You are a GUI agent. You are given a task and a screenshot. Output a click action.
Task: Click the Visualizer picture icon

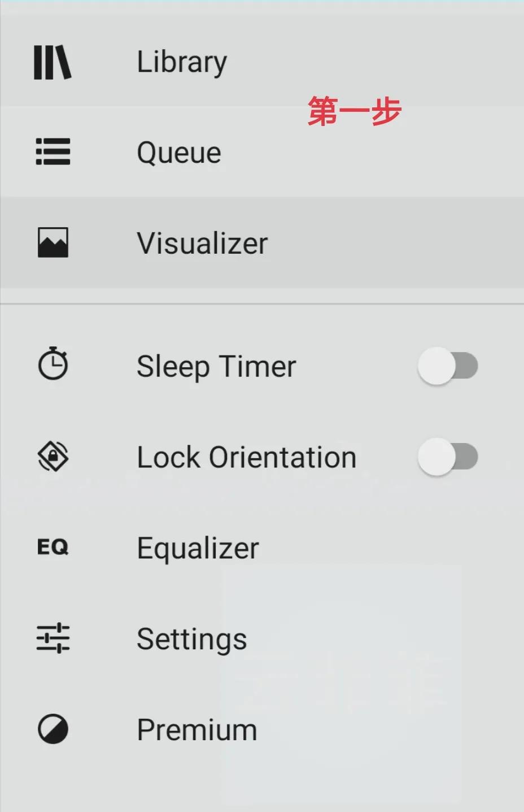click(53, 243)
